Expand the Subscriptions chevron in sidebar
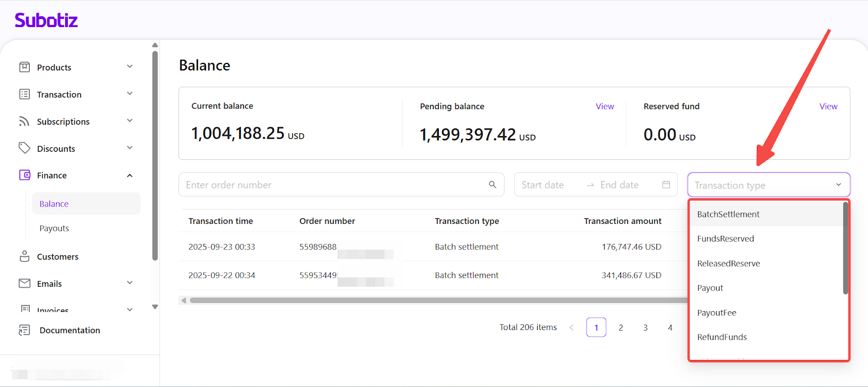The width and height of the screenshot is (868, 387). coord(130,121)
